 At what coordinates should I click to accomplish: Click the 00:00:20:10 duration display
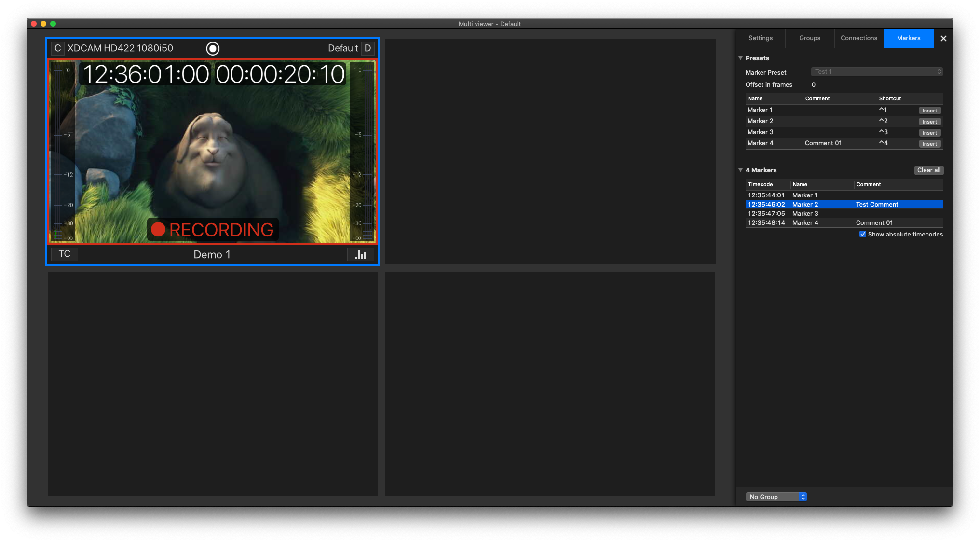click(x=280, y=74)
